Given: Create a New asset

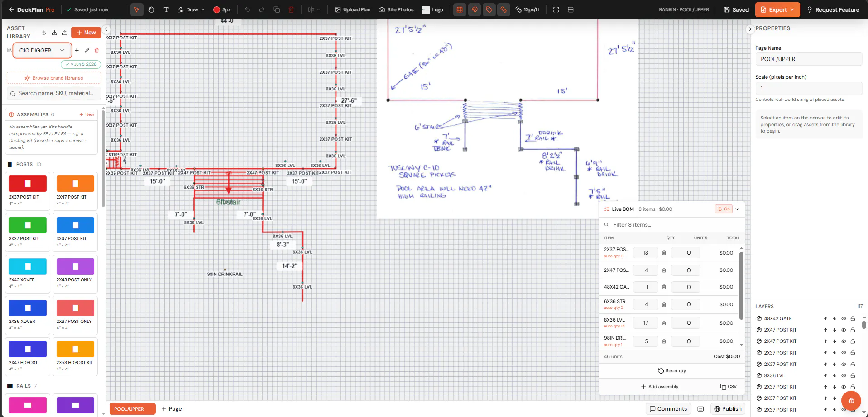Looking at the screenshot, I should (x=86, y=33).
